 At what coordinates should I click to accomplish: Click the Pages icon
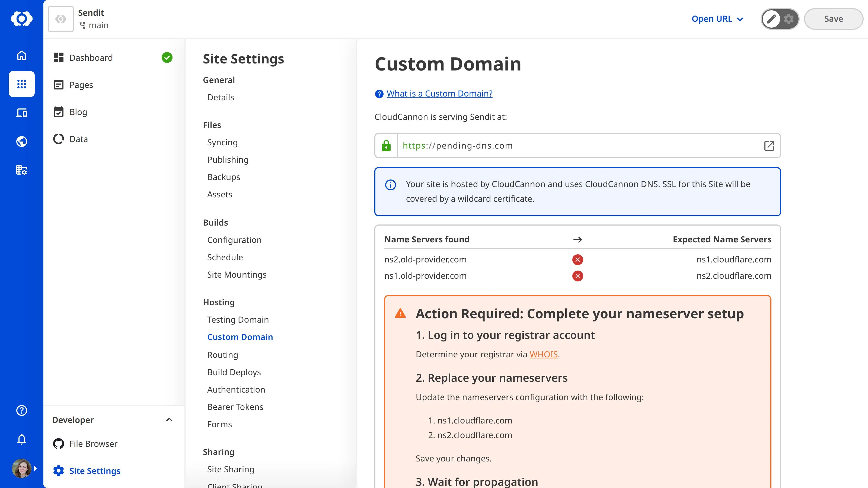59,85
